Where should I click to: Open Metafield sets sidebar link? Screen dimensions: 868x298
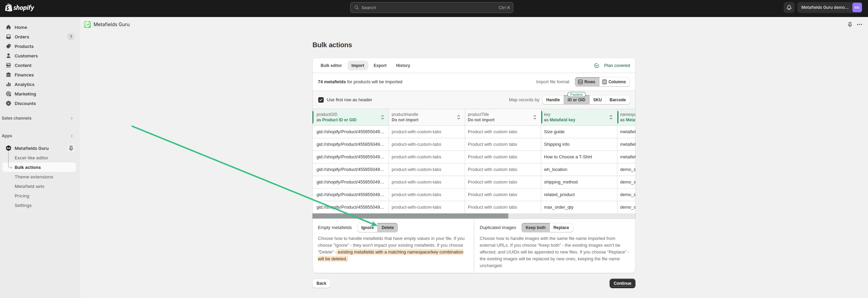click(x=29, y=186)
